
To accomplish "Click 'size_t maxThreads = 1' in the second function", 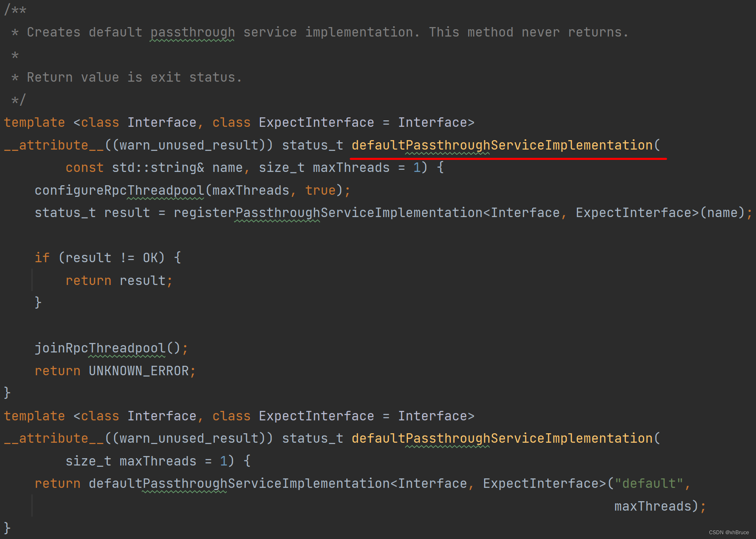I will pyautogui.click(x=147, y=461).
